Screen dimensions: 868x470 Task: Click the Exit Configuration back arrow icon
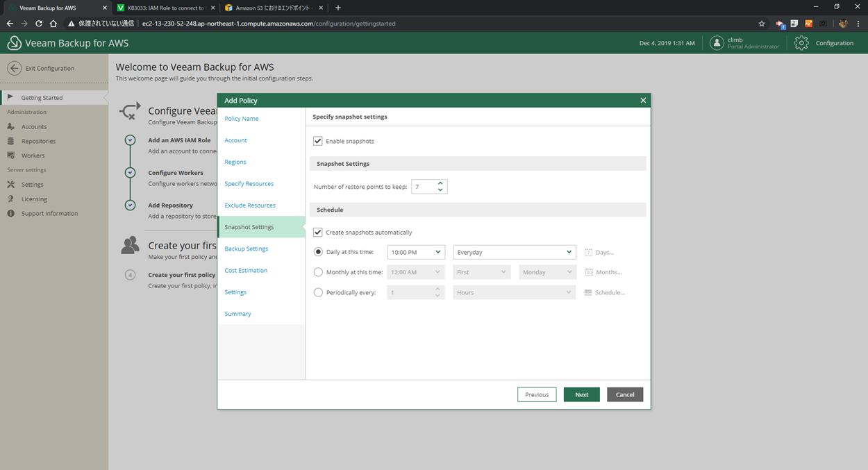tap(14, 68)
